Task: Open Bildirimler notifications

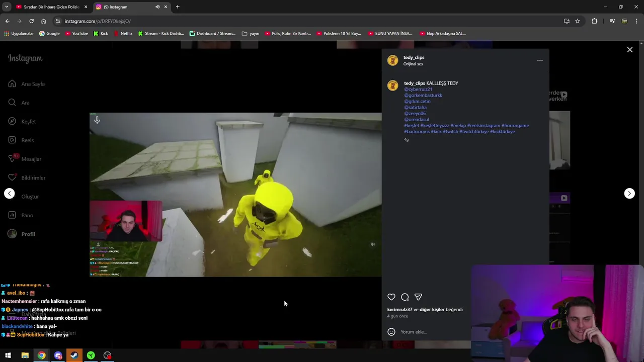Action: tap(27, 178)
